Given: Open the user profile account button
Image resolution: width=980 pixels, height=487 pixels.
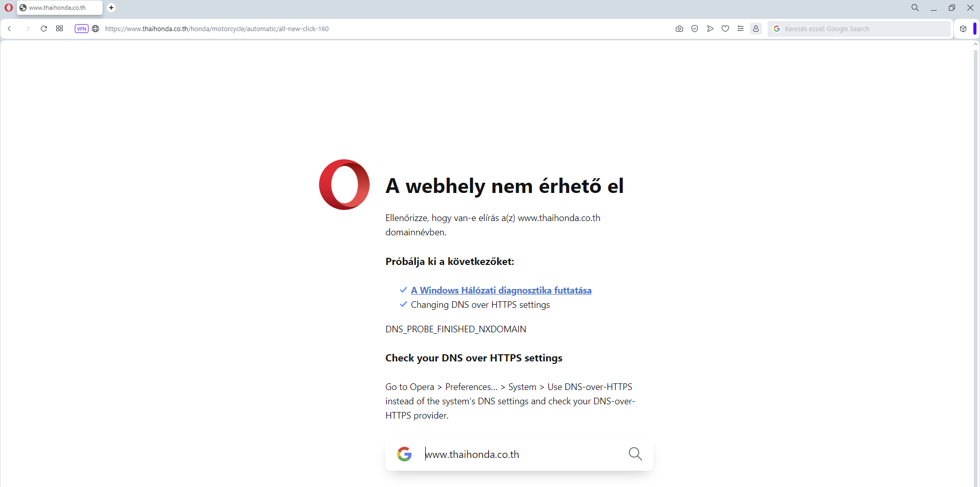Looking at the screenshot, I should pos(756,29).
